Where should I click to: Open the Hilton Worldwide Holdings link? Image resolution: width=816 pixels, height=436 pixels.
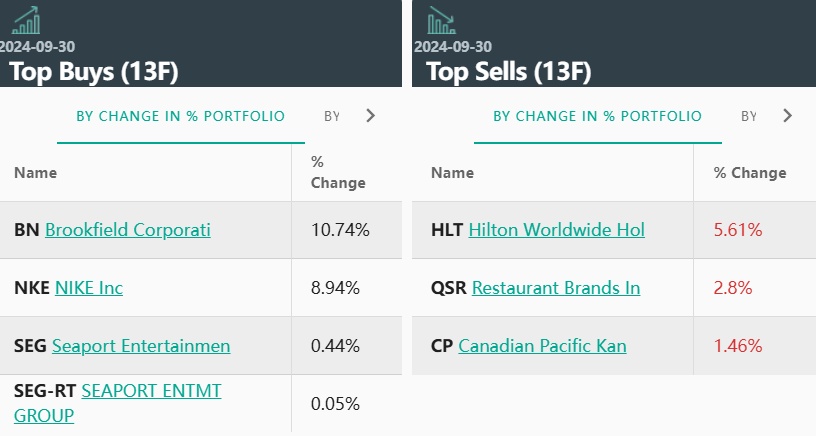pyautogui.click(x=556, y=230)
